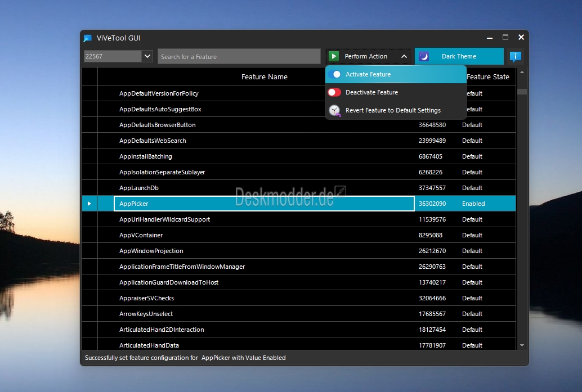Click feature ID 11539576
Viewport: 582px width, 392px height.
coord(432,219)
